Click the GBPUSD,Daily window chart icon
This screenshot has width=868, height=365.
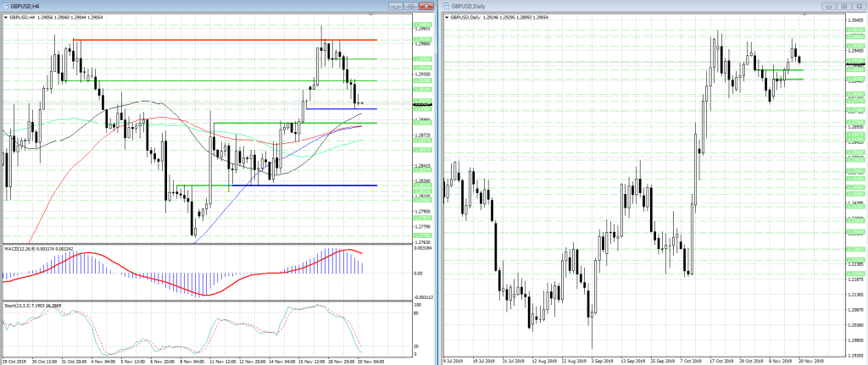(447, 6)
